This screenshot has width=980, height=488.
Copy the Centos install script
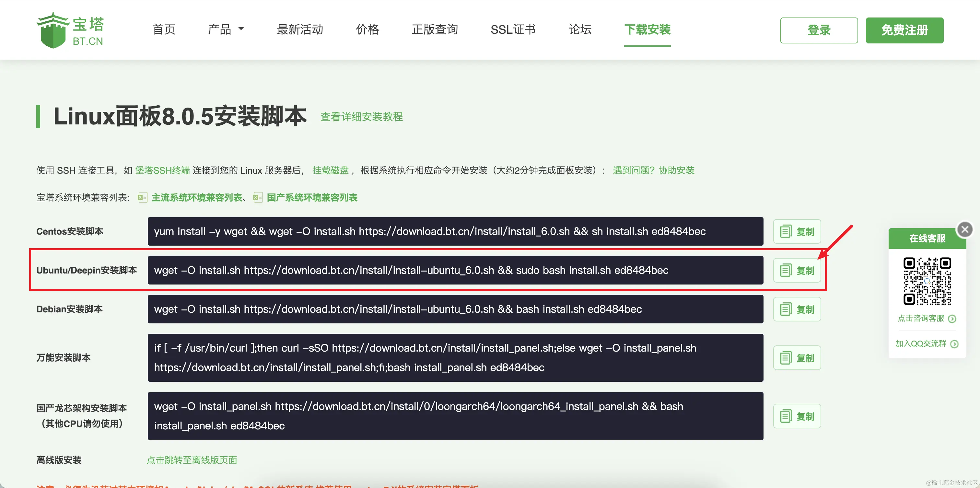pos(797,231)
